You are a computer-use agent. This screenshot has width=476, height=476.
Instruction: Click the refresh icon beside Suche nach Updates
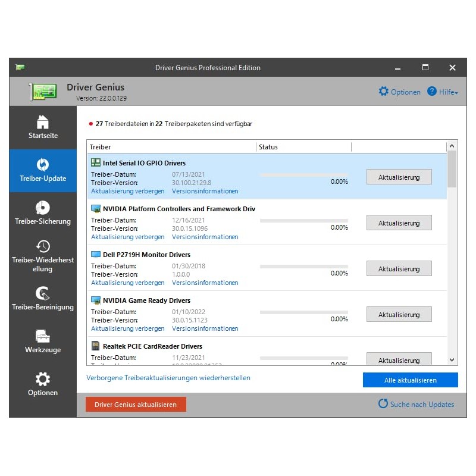(x=383, y=404)
